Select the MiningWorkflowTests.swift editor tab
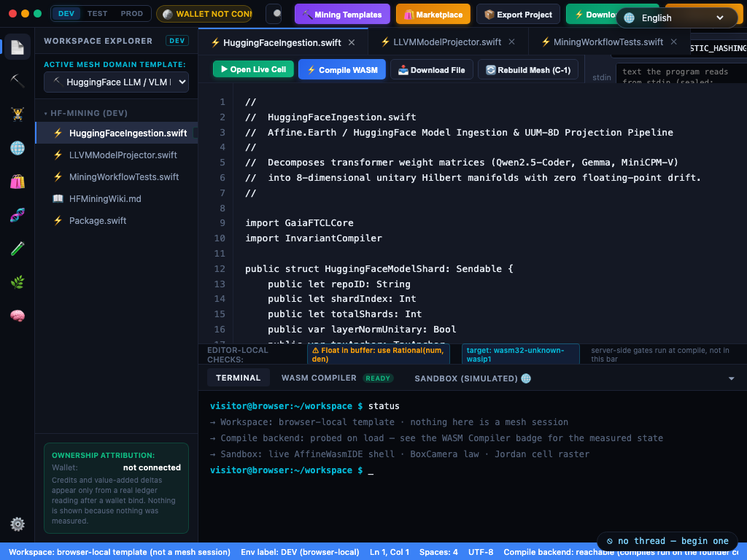The width and height of the screenshot is (747, 560). (x=608, y=42)
